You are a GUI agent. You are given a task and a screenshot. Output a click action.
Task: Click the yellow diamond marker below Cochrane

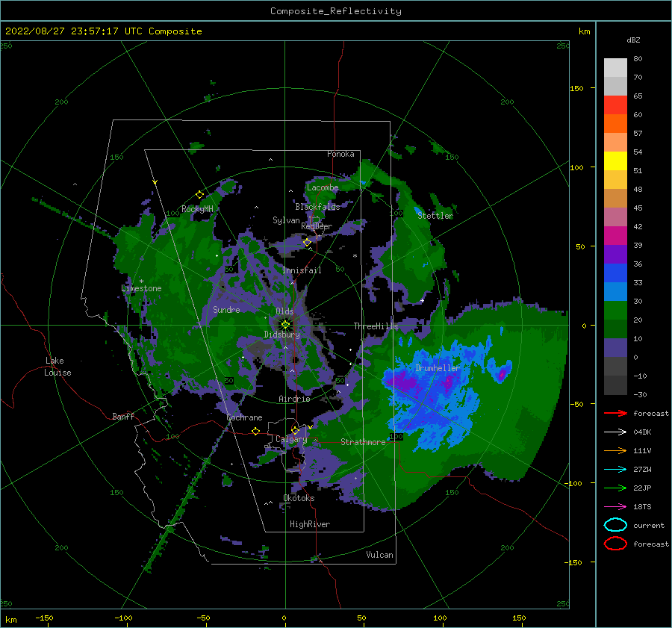point(256,431)
